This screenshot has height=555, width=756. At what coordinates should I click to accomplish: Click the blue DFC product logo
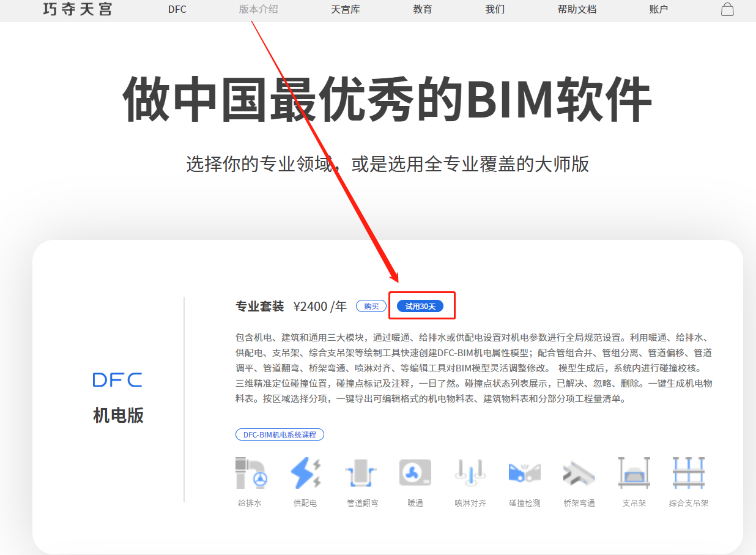click(117, 380)
